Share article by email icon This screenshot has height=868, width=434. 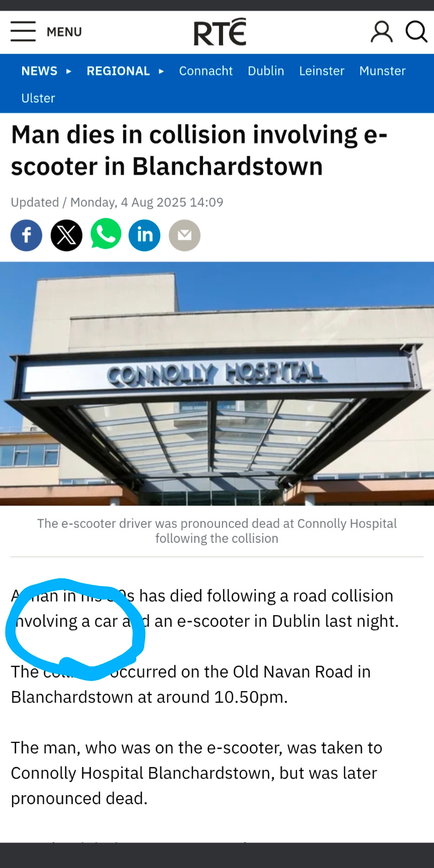click(184, 235)
